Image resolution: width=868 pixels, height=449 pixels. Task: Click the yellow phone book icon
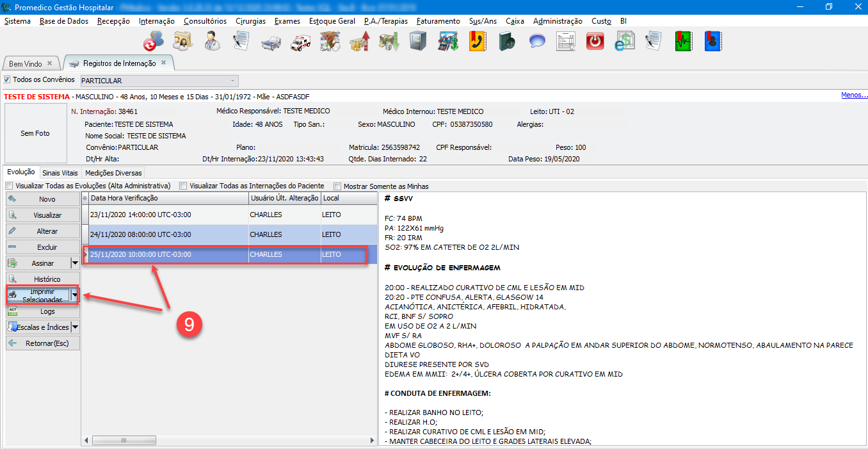[477, 42]
